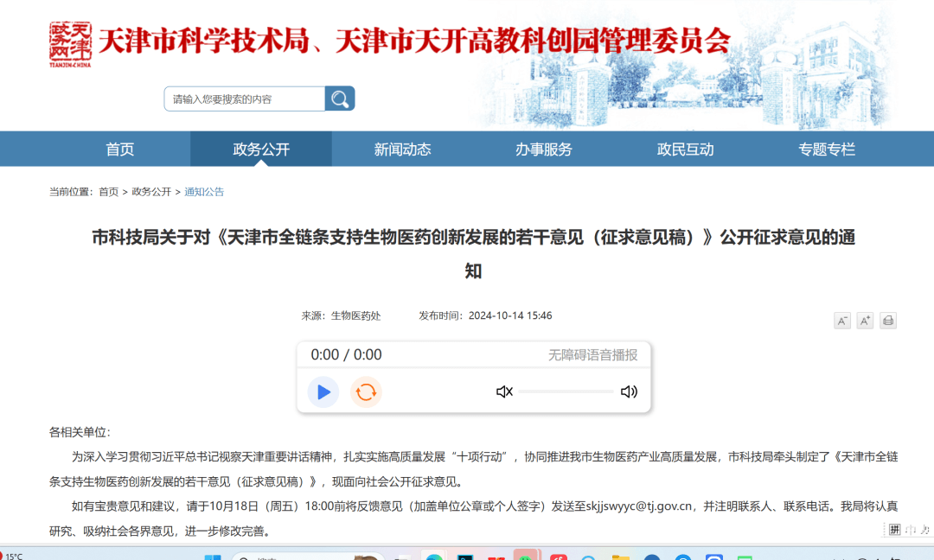Image resolution: width=934 pixels, height=560 pixels.
Task: Click the site search input field
Action: 245,99
